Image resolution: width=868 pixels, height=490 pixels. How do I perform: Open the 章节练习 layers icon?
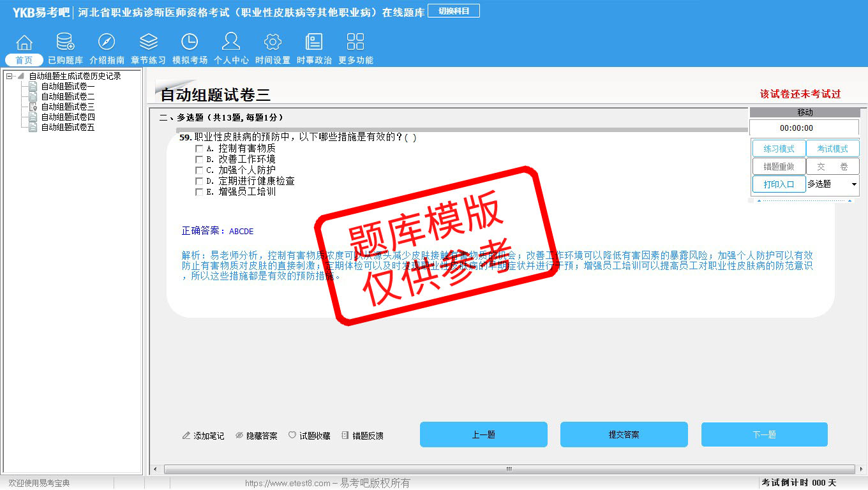(149, 42)
